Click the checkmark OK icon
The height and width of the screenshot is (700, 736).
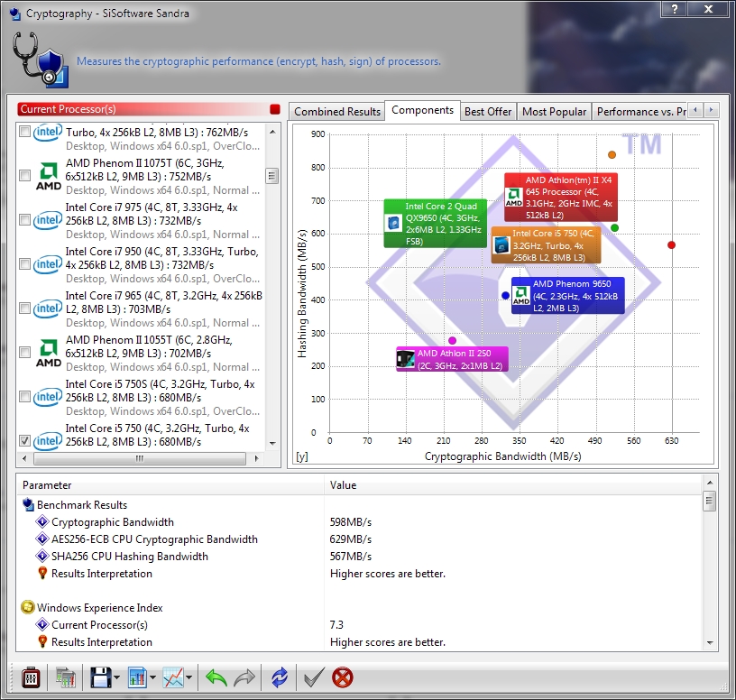coord(314,677)
